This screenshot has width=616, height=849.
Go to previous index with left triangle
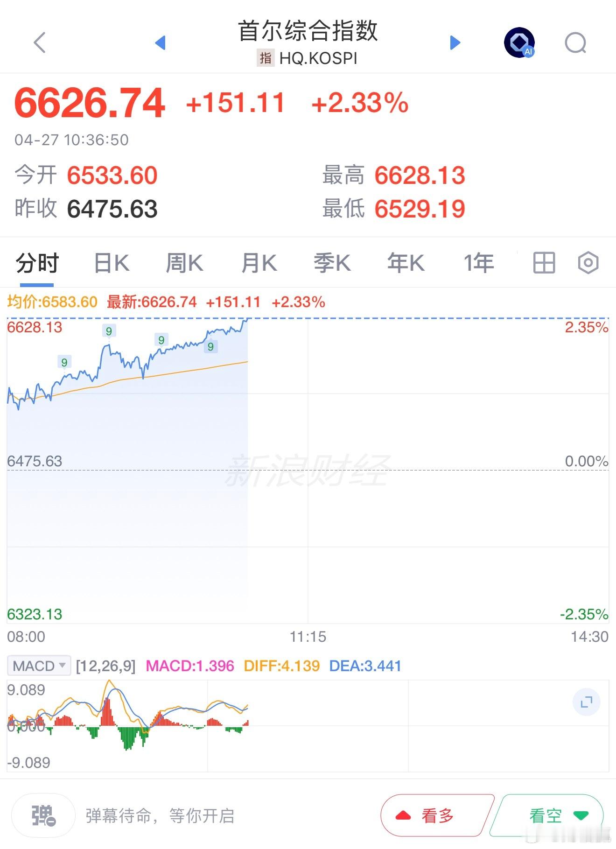coord(160,43)
